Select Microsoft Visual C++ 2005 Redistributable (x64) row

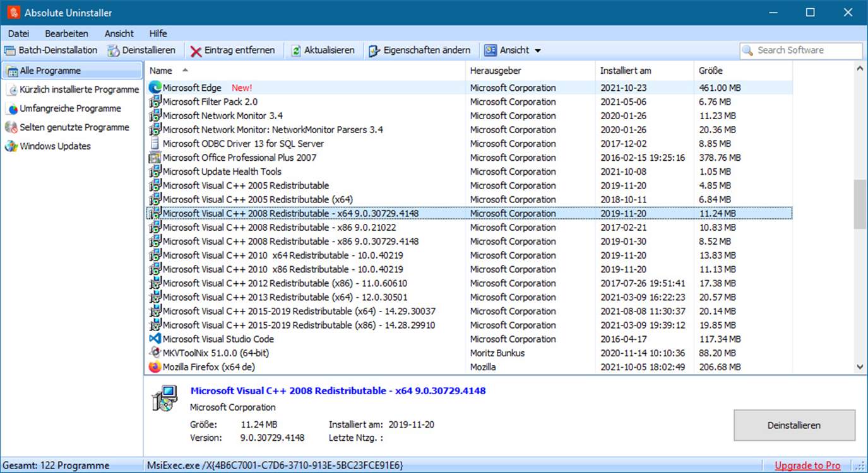[469, 199]
